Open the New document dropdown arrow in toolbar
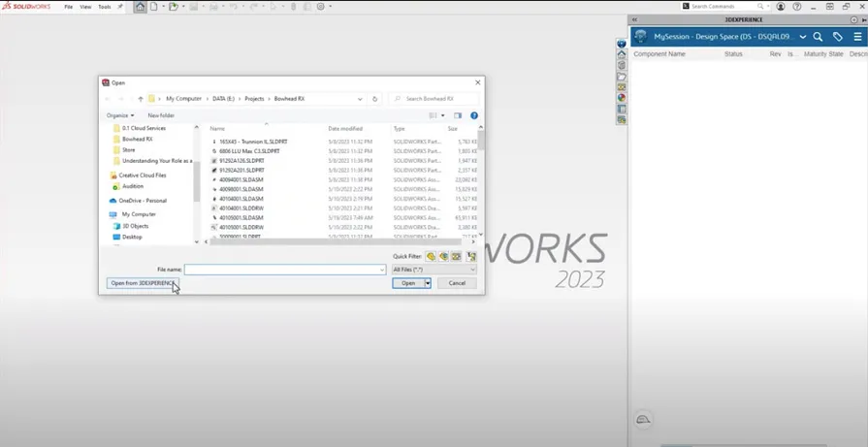 163,7
